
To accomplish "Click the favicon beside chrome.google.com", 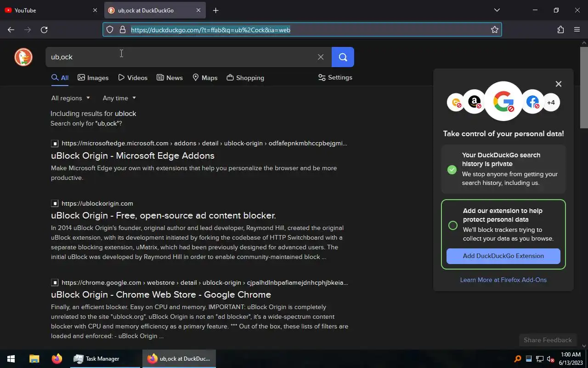I will (55, 283).
